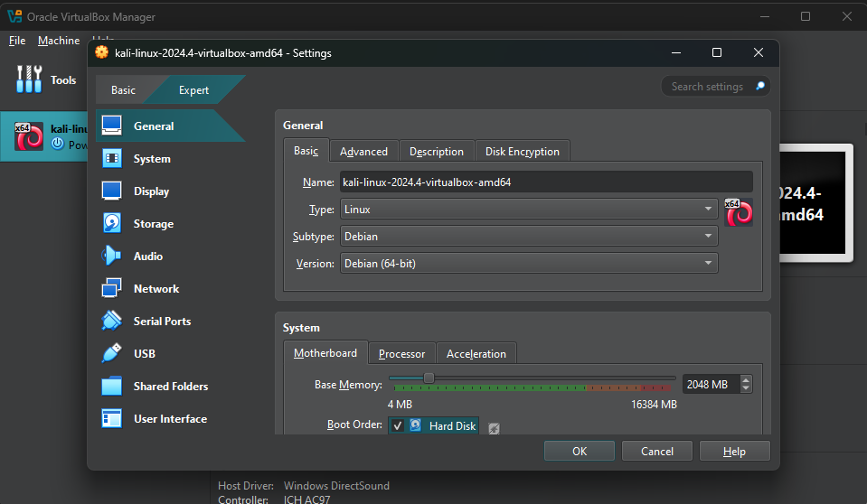Click the Settings dialog title text
This screenshot has width=867, height=504.
(222, 53)
